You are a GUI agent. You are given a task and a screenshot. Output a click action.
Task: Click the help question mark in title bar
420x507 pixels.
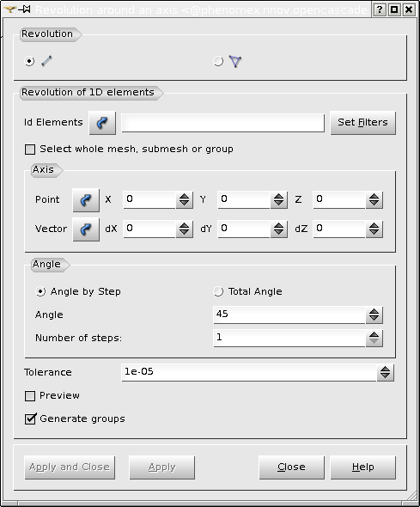380,9
